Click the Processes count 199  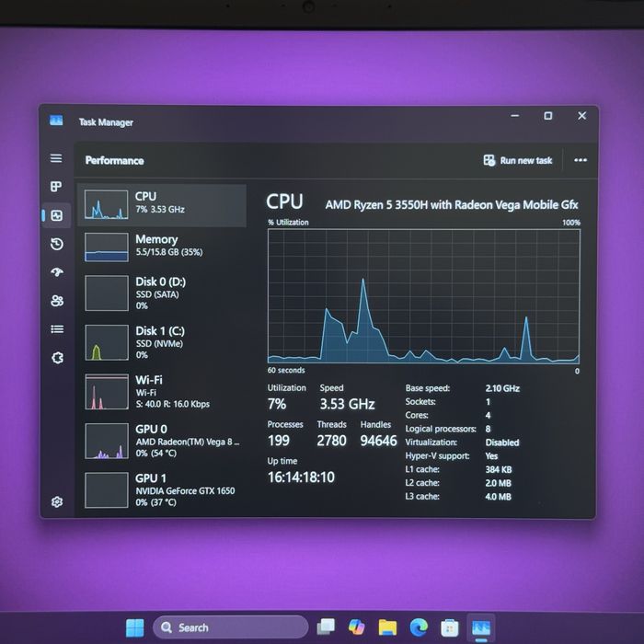pos(279,441)
